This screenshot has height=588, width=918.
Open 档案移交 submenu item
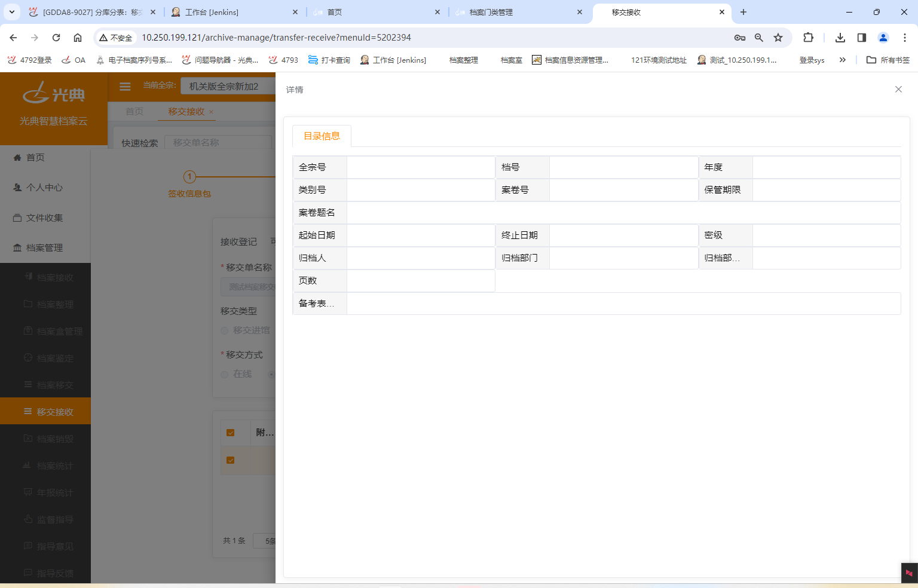coord(55,385)
